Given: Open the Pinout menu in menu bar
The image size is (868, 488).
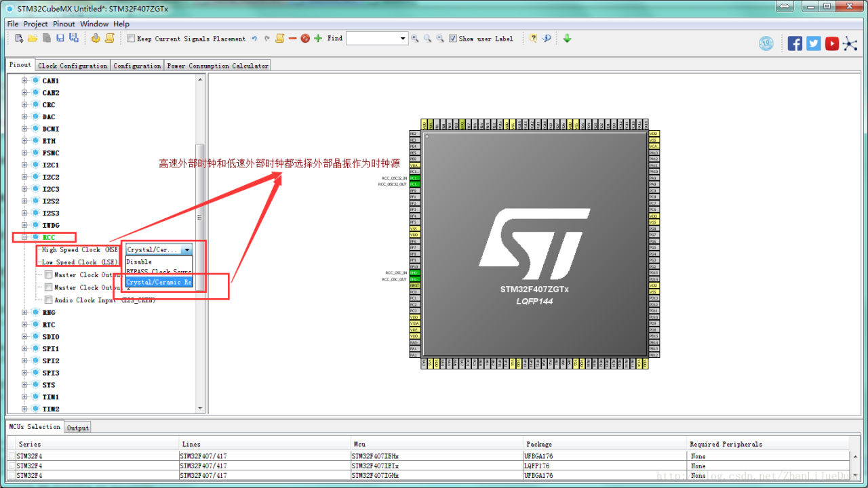Looking at the screenshot, I should [x=64, y=24].
